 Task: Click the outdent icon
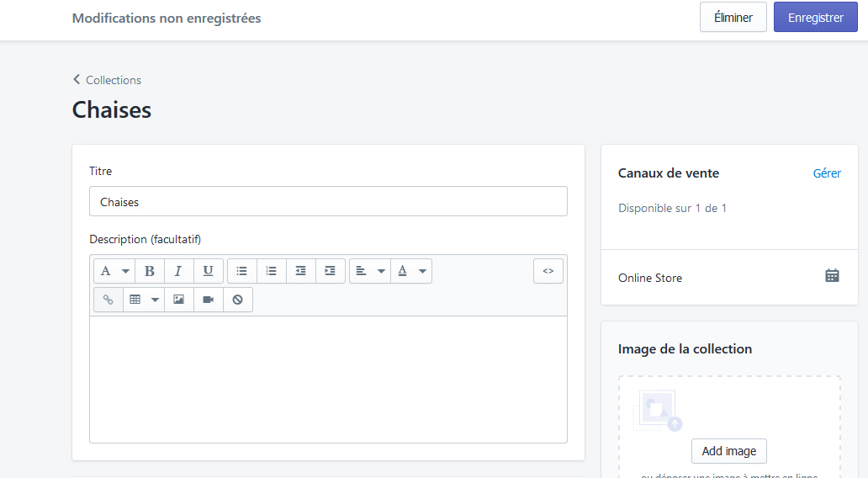coord(300,271)
